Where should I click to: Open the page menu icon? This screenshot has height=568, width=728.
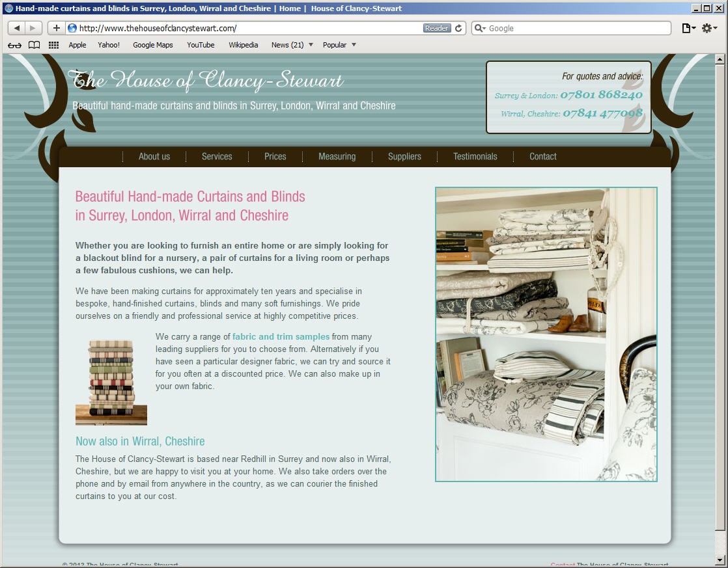[x=688, y=29]
